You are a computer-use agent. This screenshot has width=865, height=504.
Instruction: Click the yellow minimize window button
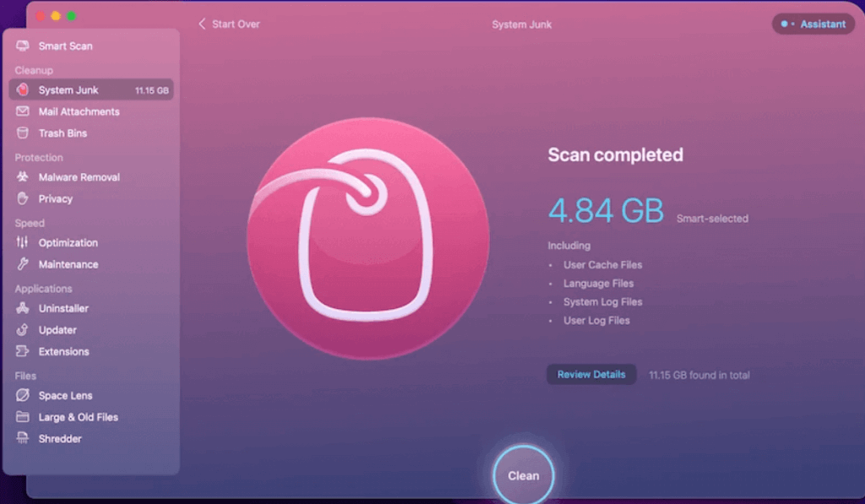point(56,16)
